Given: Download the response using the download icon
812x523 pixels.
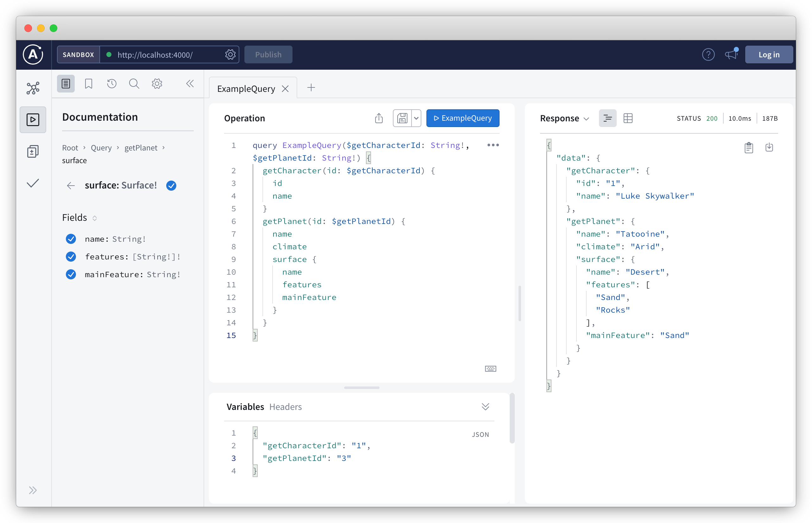Looking at the screenshot, I should (769, 147).
